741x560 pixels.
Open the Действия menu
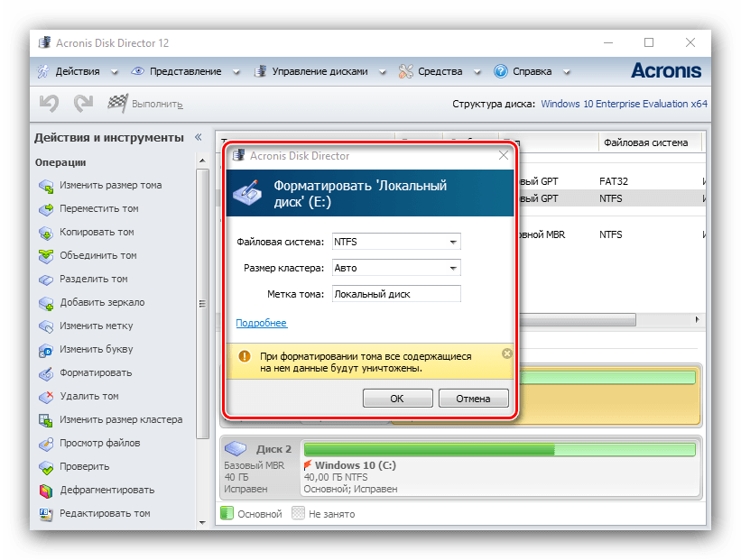pyautogui.click(x=78, y=71)
